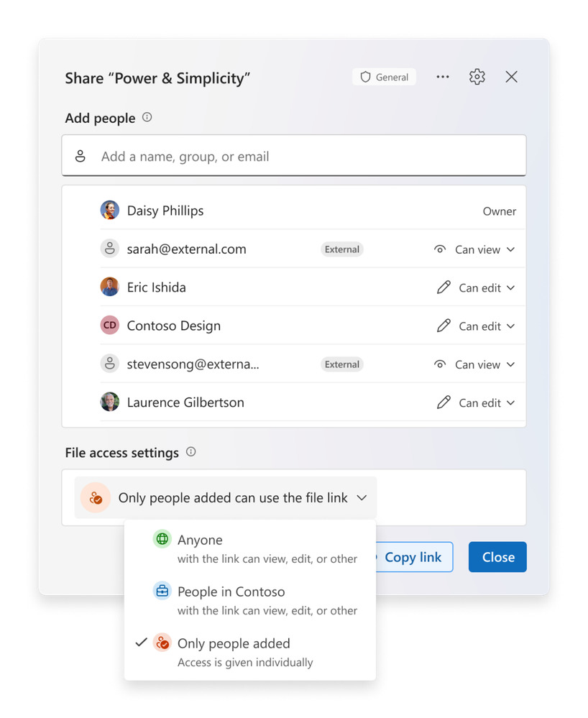This screenshot has width=588, height=718.
Task: Open the Can edit dropdown for Eric Ishida
Action: pyautogui.click(x=477, y=288)
